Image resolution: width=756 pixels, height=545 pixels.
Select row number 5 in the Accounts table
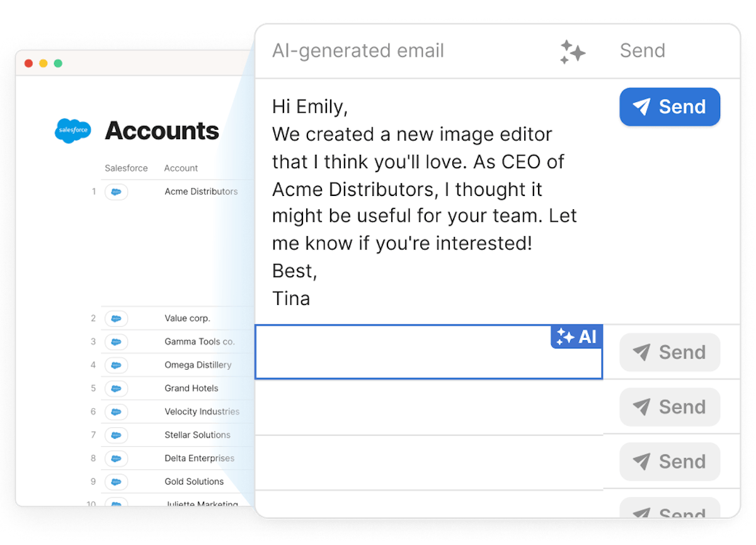[93, 388]
